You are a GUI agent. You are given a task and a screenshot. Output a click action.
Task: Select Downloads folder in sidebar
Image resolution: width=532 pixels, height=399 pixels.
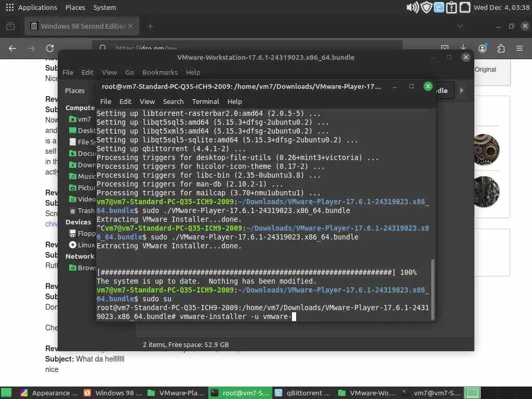point(82,165)
